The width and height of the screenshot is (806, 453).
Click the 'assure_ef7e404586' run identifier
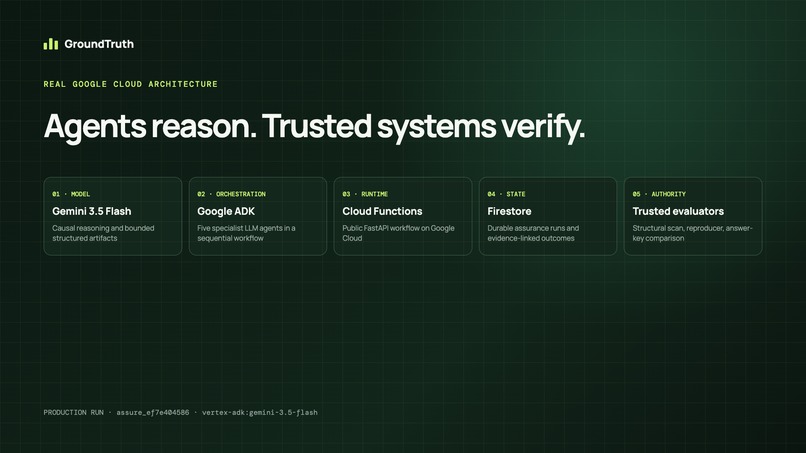153,412
